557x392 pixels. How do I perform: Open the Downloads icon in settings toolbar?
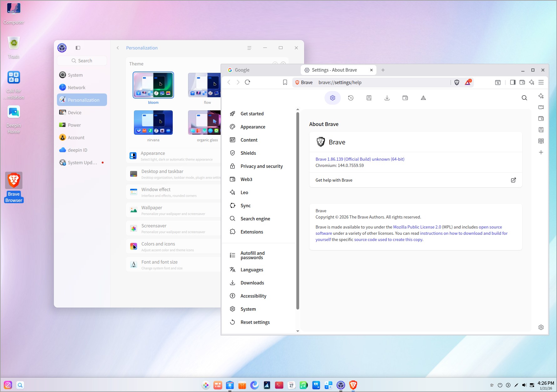387,98
